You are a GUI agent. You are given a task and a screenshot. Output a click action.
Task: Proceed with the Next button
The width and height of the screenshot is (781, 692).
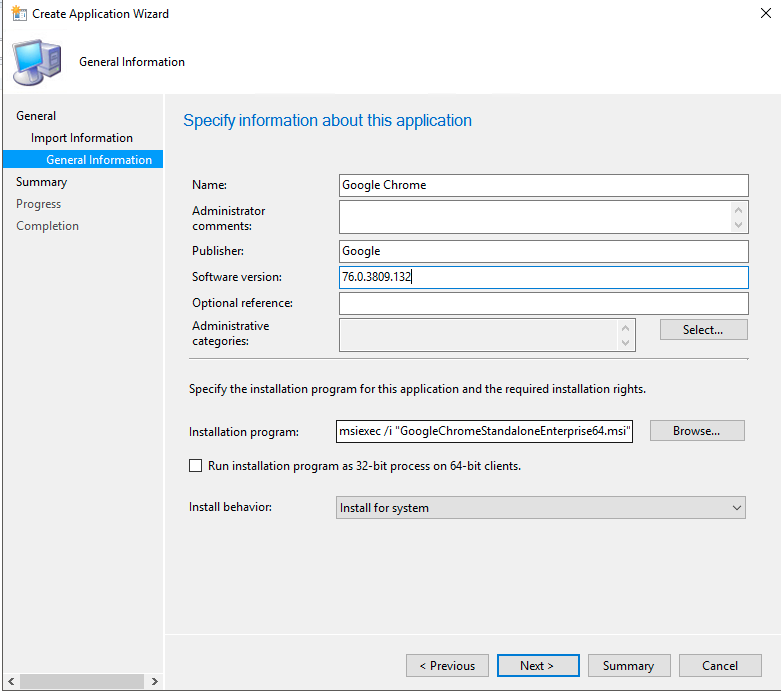click(538, 666)
